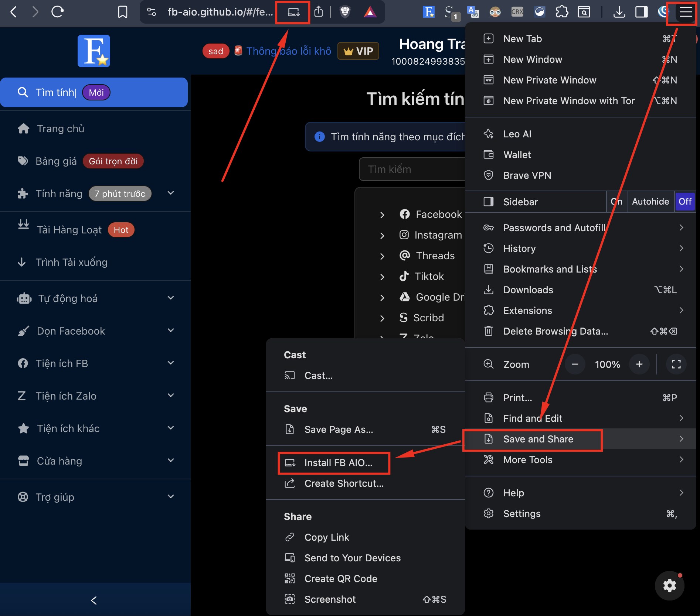Open the Save and Share submenu
700x616 pixels.
(x=580, y=439)
